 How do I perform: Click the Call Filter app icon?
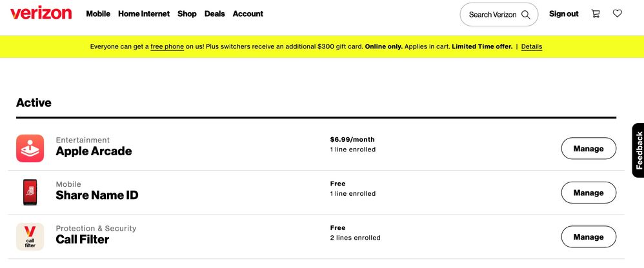[30, 236]
